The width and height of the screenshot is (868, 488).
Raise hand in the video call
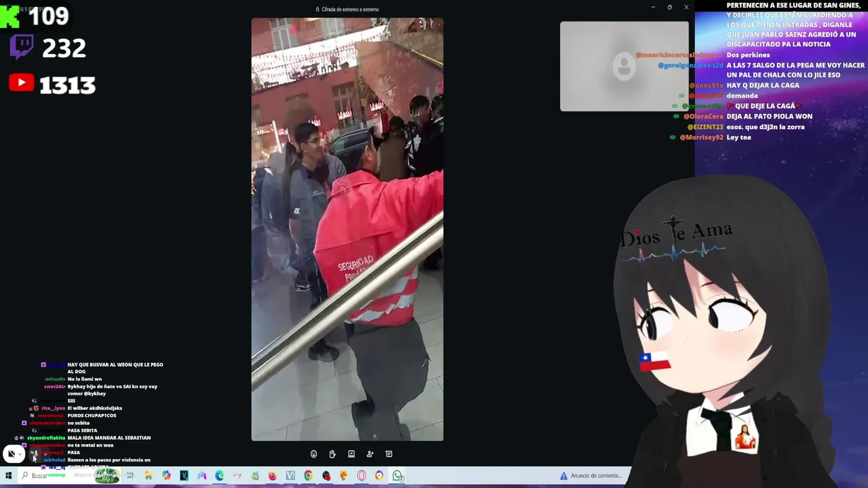(x=332, y=454)
